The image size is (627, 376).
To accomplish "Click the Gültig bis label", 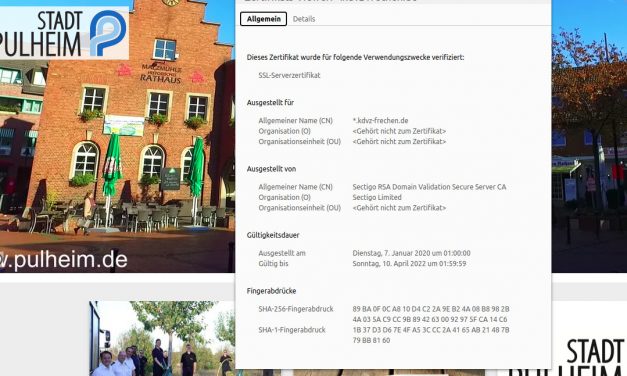I will click(273, 264).
